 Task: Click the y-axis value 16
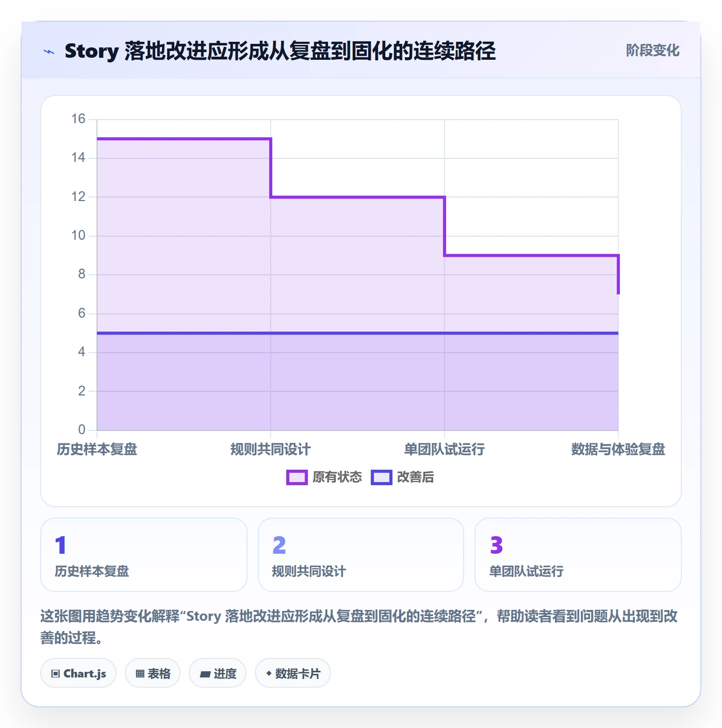[78, 119]
